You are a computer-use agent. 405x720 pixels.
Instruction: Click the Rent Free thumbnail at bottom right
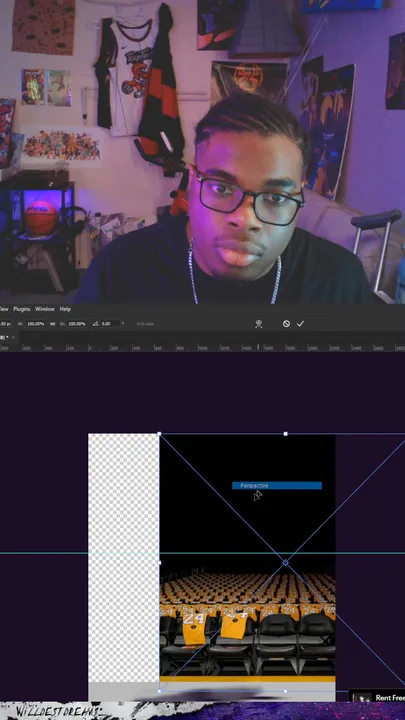[361, 698]
